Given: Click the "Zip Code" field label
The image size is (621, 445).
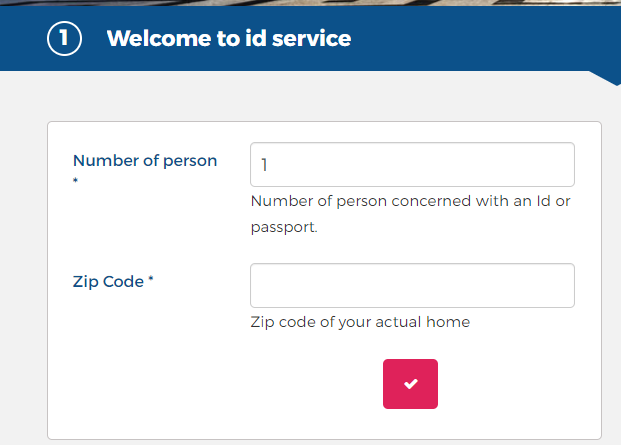Looking at the screenshot, I should [x=108, y=281].
